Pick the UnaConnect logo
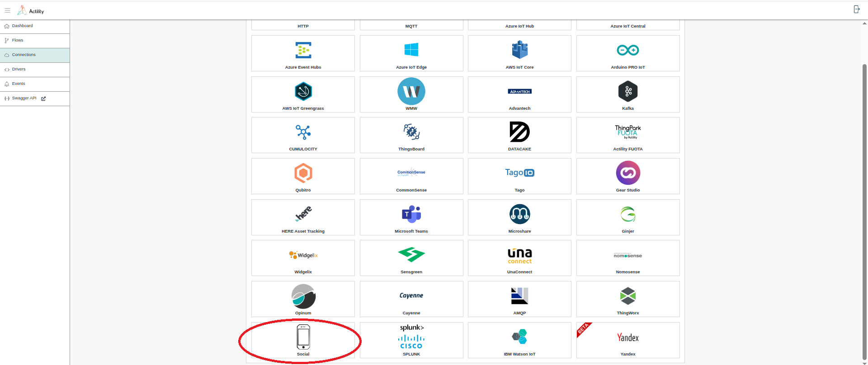Viewport: 868px width, 365px height. click(519, 256)
